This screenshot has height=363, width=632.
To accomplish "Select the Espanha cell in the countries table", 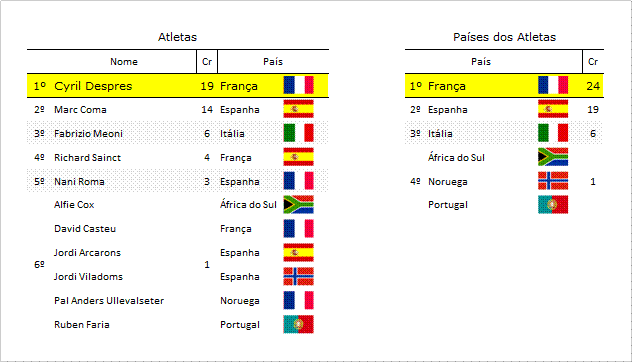I will click(447, 110).
